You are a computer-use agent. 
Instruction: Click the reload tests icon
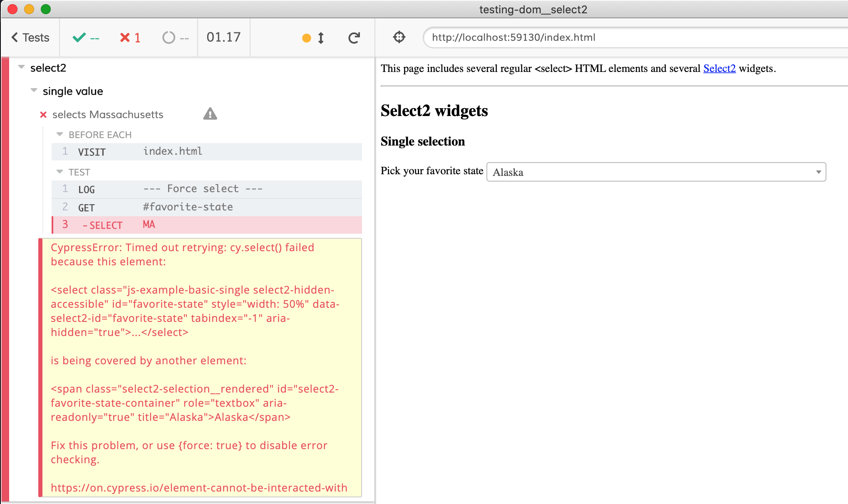[x=354, y=38]
